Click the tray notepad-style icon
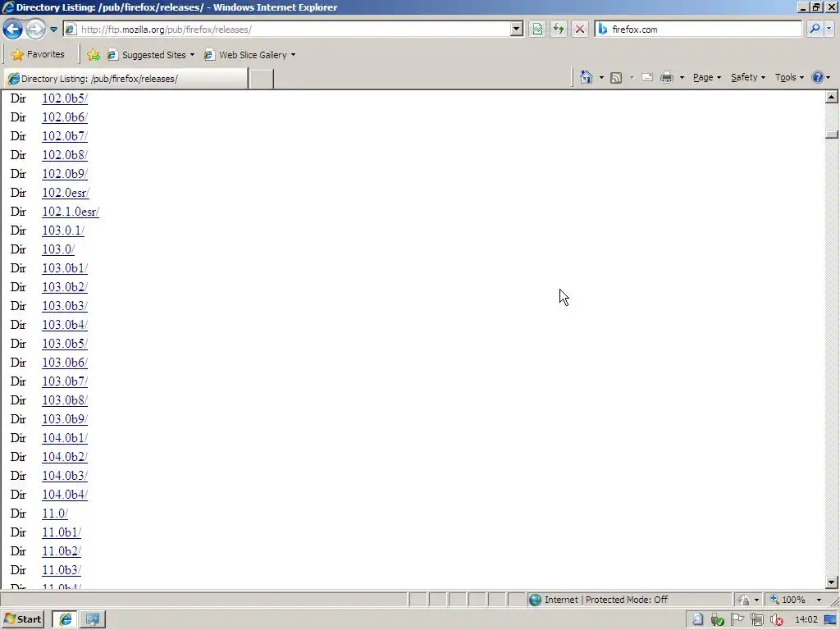 coord(697,620)
